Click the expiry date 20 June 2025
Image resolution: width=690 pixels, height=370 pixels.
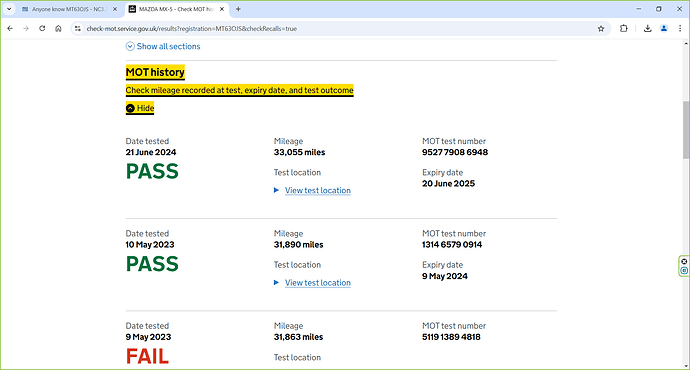[x=448, y=183]
